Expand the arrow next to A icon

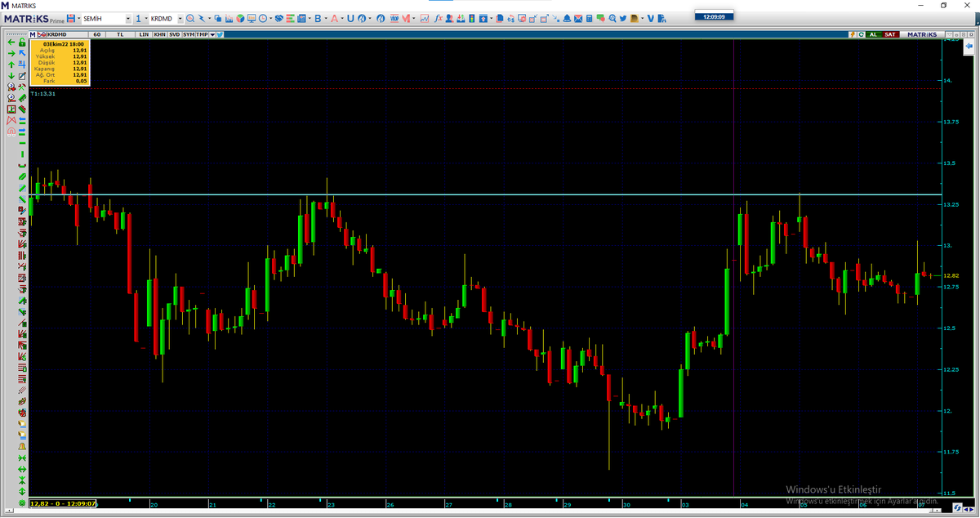point(342,19)
